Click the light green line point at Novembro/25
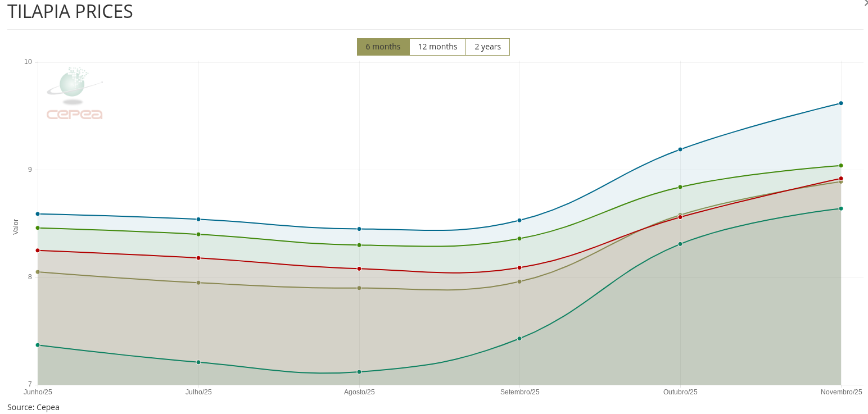The width and height of the screenshot is (868, 414). 841,166
